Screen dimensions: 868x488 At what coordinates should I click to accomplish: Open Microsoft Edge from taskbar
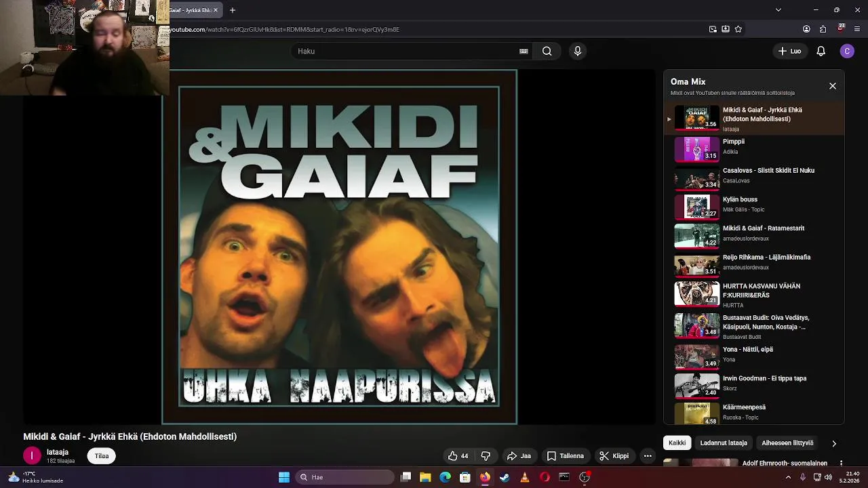pyautogui.click(x=445, y=477)
